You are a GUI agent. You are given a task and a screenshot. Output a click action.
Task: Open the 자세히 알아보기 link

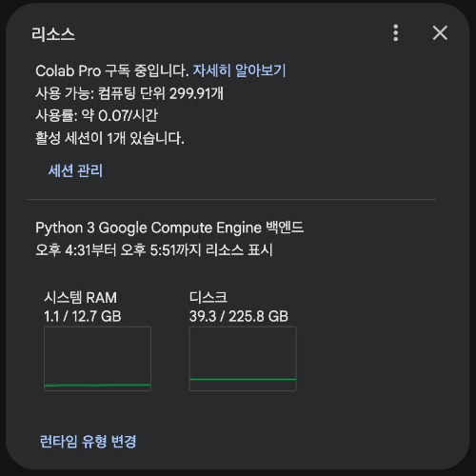click(240, 70)
